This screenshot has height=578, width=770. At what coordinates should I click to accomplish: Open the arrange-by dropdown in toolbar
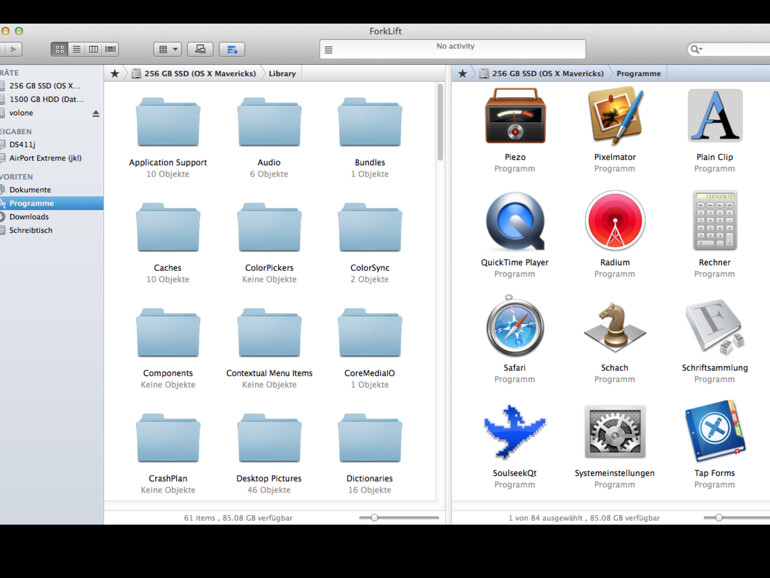(x=167, y=49)
